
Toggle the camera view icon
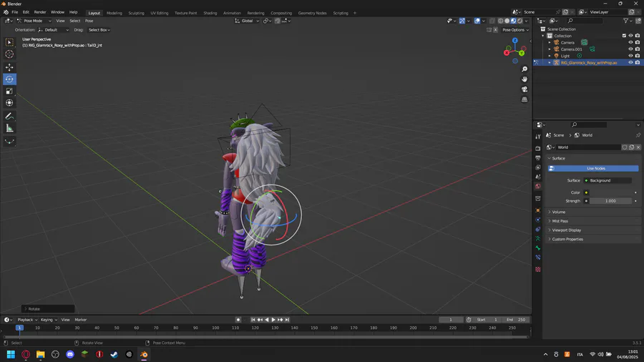coord(525,89)
